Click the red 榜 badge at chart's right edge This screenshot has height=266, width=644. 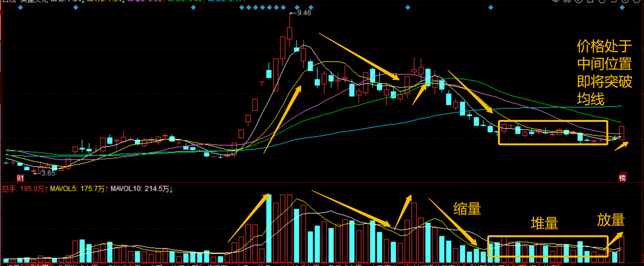click(622, 178)
